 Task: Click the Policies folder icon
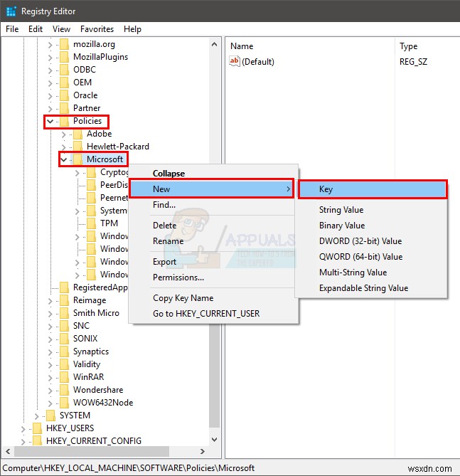64,121
